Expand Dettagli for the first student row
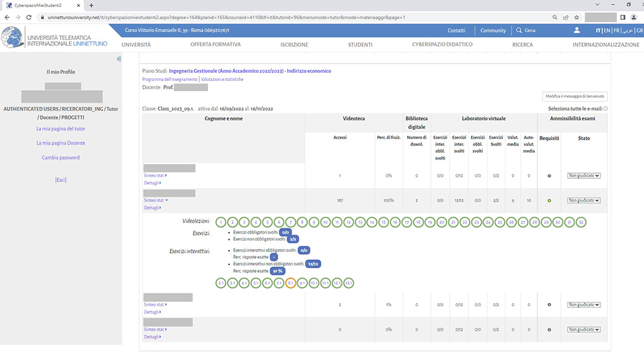644x352 pixels. [x=152, y=182]
